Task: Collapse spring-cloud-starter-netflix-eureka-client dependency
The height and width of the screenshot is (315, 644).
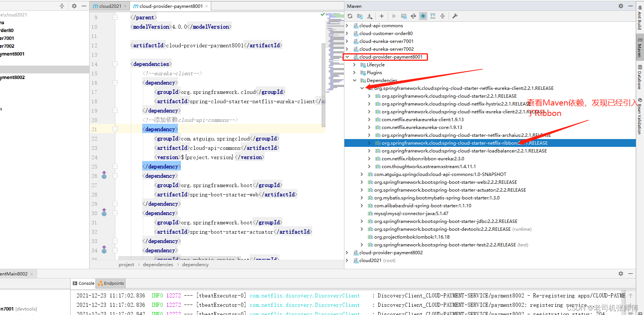Action: click(x=362, y=88)
